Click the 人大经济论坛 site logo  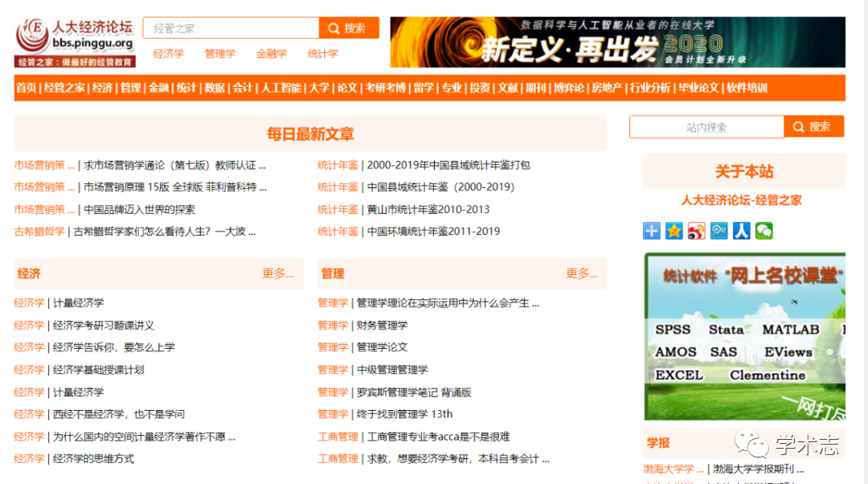click(x=75, y=42)
